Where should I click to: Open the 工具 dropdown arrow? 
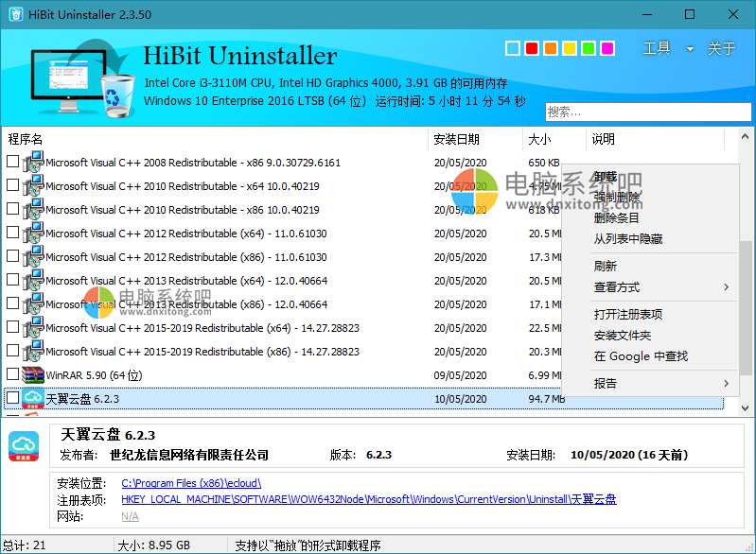point(690,49)
